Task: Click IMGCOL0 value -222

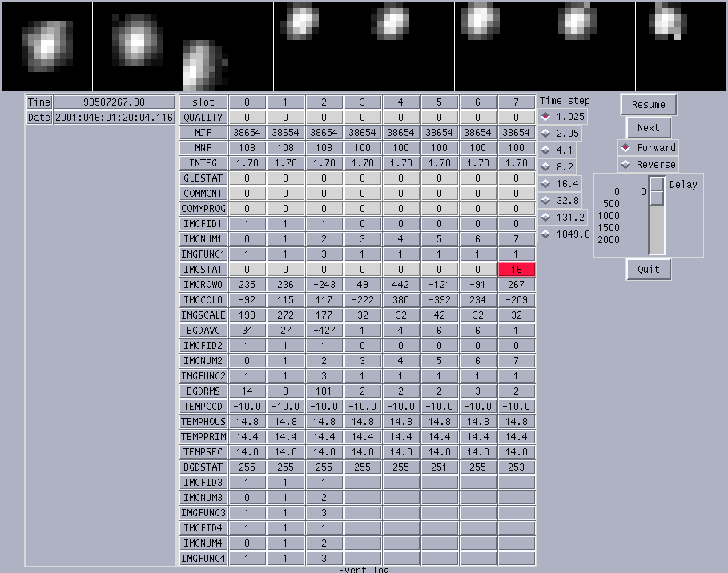Action: click(362, 300)
